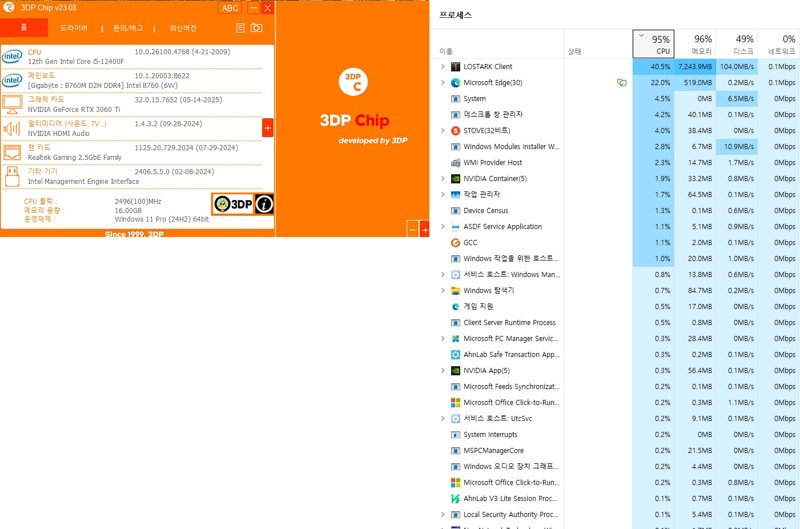Expand the ASDF Service Application row
This screenshot has height=529, width=800.
[x=443, y=226]
